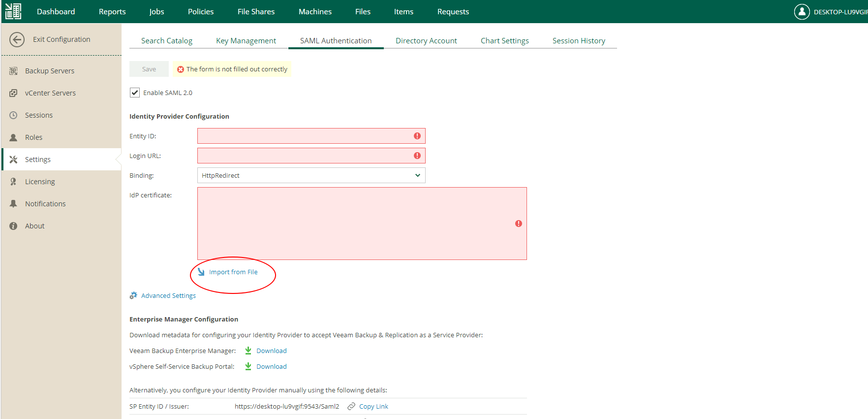
Task: Open the Session History tab
Action: pyautogui.click(x=579, y=40)
